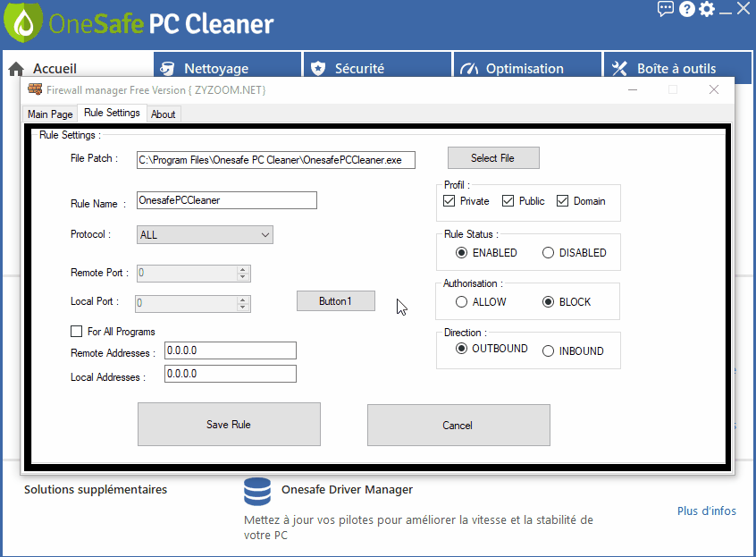This screenshot has height=557, width=756.
Task: Increase Remote Port with up arrow
Action: tap(243, 270)
